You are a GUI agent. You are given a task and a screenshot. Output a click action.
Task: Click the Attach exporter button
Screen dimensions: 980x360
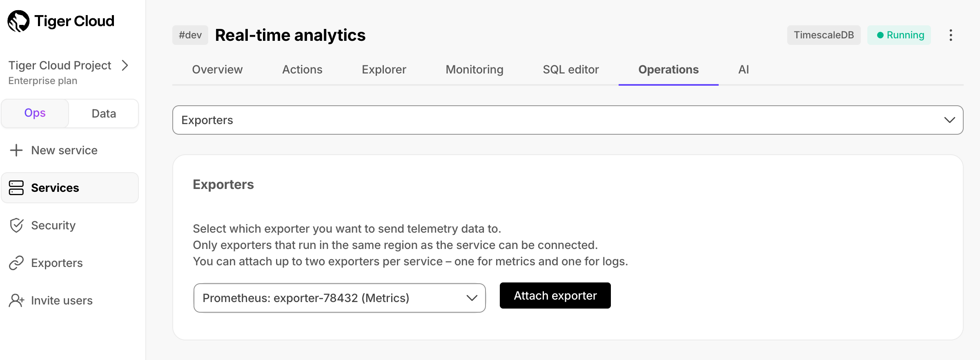coord(555,296)
